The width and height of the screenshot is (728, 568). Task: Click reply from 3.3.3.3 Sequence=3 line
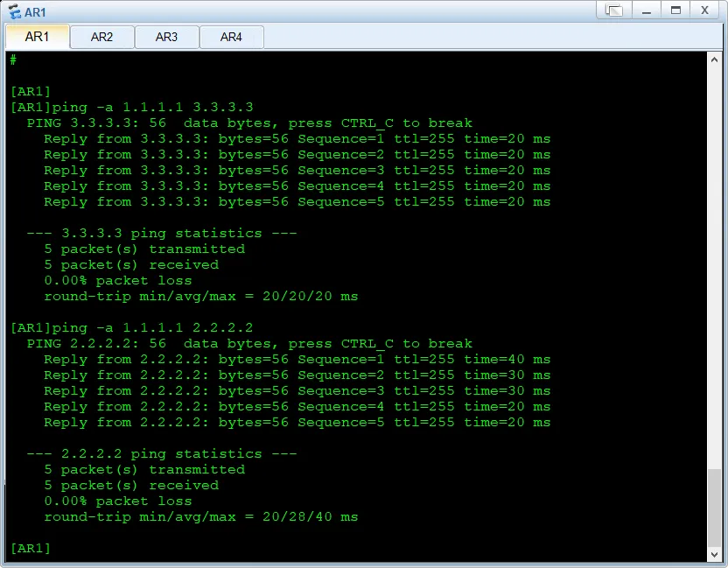[297, 171]
